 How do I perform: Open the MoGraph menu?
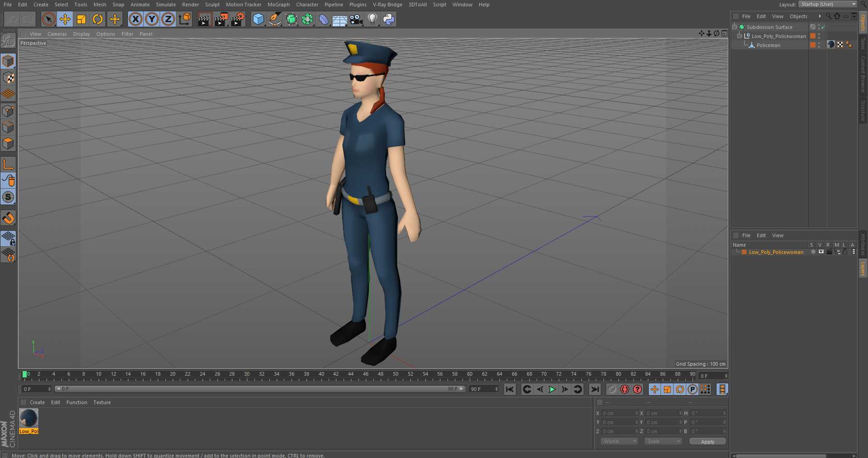coord(278,5)
